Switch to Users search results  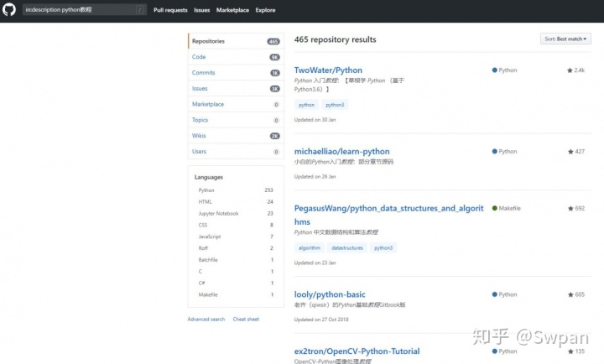pyautogui.click(x=236, y=152)
